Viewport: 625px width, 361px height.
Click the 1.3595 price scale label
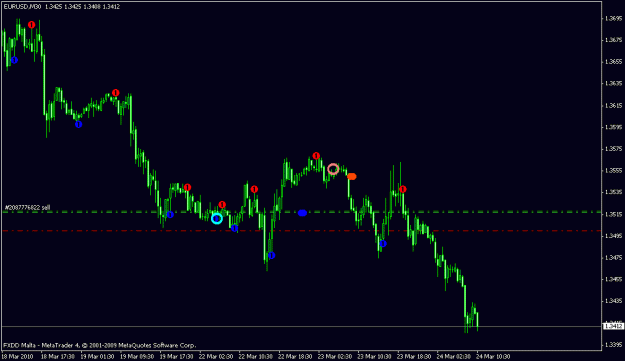pos(613,128)
